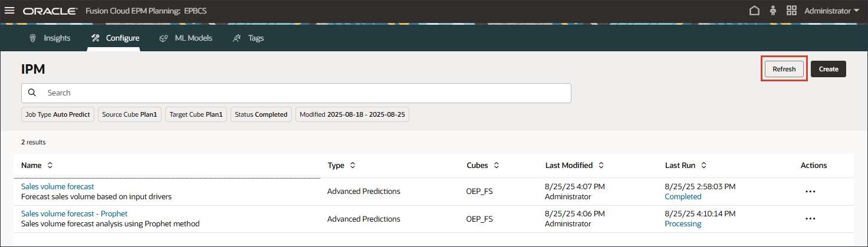Open the Modified date range filter
The height and width of the screenshot is (247, 868).
353,114
